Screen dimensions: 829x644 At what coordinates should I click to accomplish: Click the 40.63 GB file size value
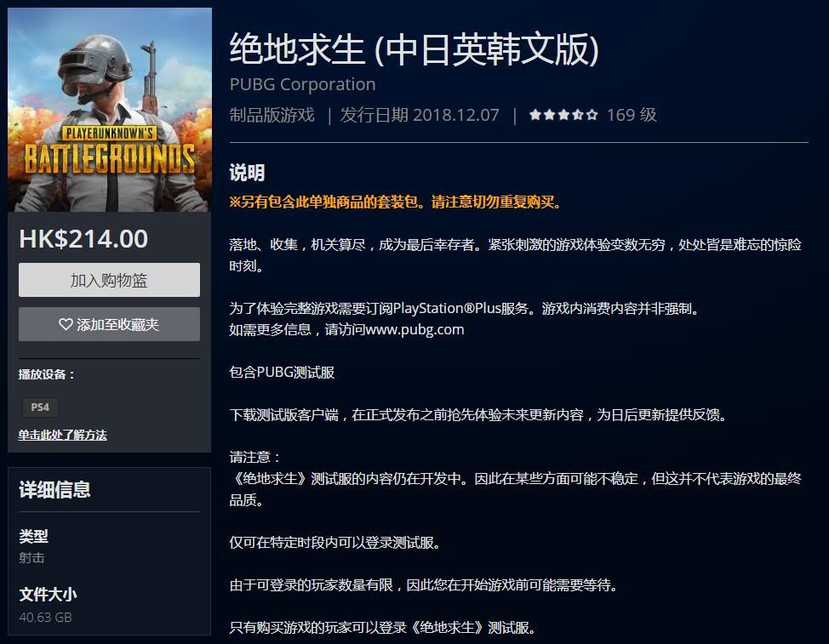pyautogui.click(x=45, y=617)
